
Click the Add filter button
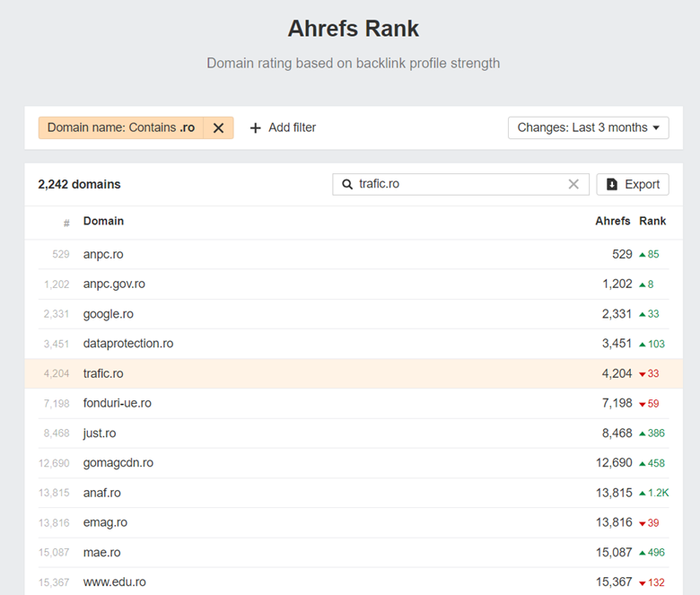tap(283, 128)
